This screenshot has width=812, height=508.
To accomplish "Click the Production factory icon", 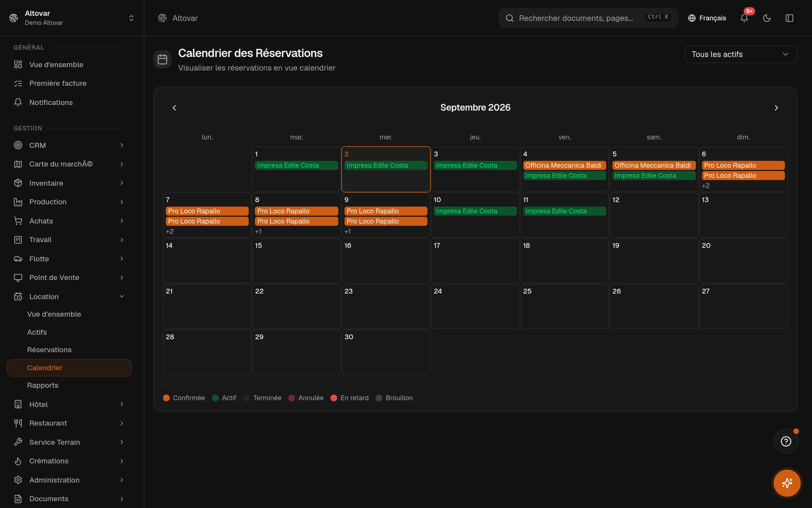I will [x=18, y=202].
